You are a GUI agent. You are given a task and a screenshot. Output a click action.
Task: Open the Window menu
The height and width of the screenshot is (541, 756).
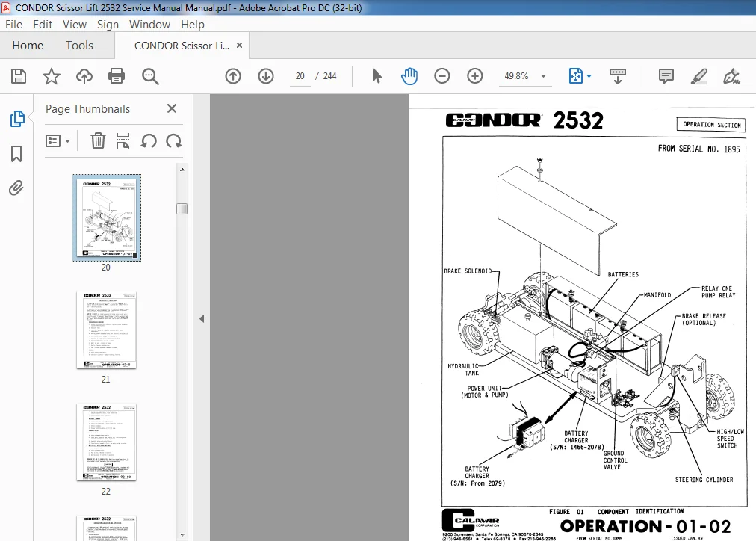pos(149,25)
